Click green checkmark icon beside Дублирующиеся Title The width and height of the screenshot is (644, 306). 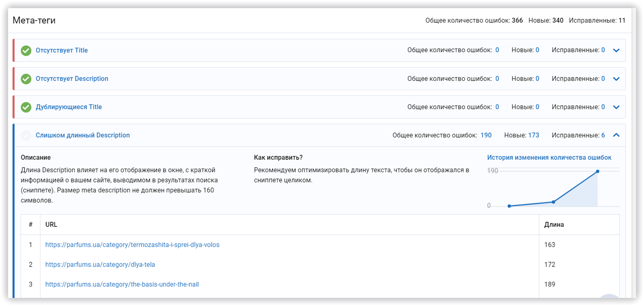pyautogui.click(x=26, y=107)
